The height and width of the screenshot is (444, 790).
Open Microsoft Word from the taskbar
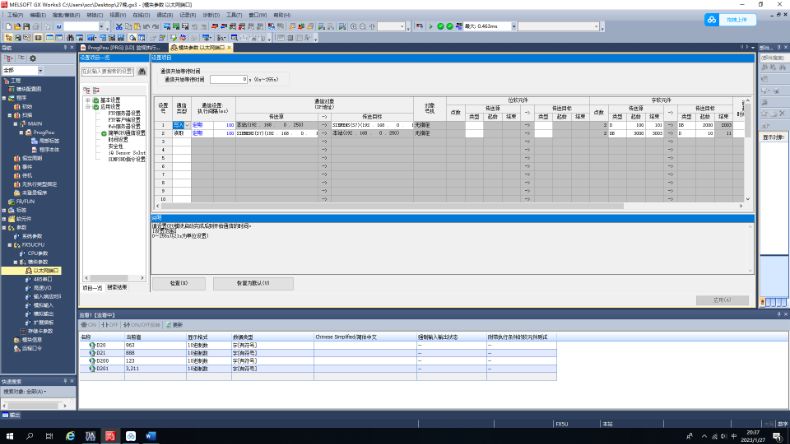151,436
